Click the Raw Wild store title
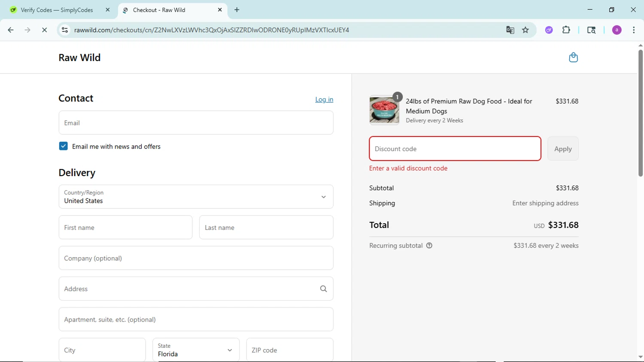644x362 pixels. pos(79,58)
